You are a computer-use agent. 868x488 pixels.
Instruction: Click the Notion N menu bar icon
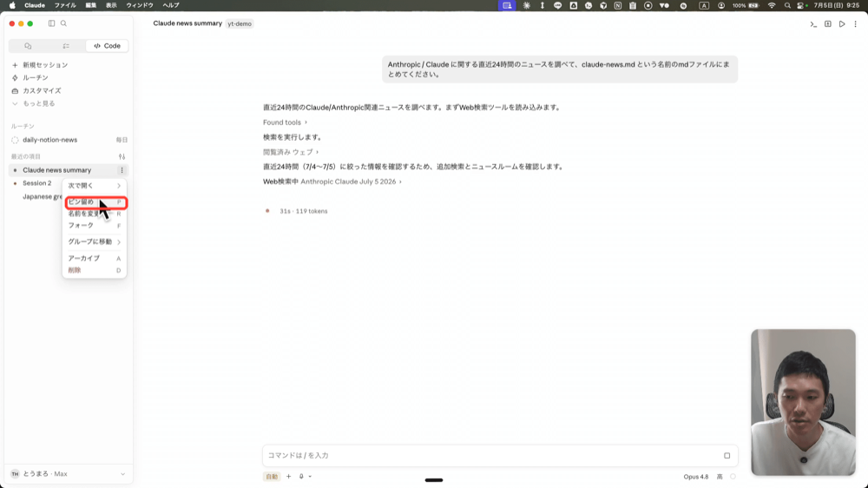[x=618, y=5]
